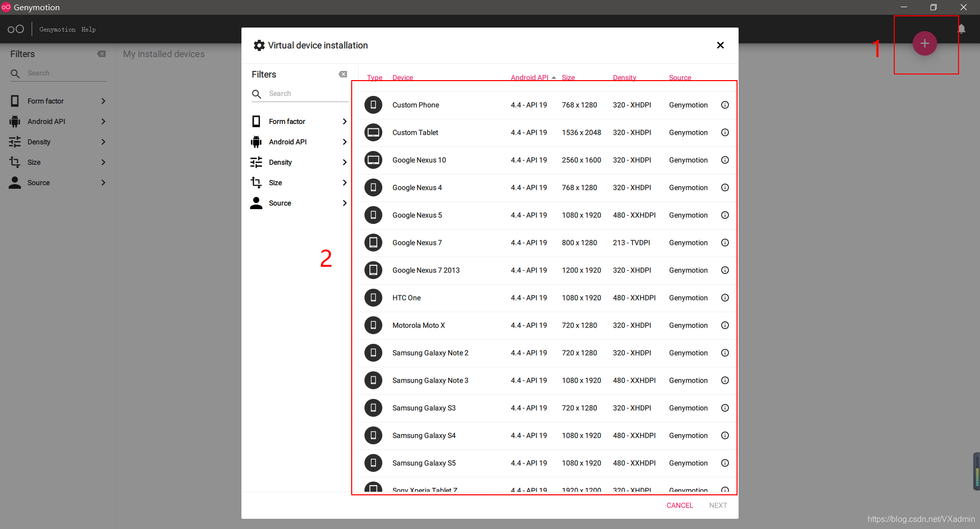The height and width of the screenshot is (529, 980).
Task: Click the Genymotion logo in the toolbar
Action: tap(16, 29)
